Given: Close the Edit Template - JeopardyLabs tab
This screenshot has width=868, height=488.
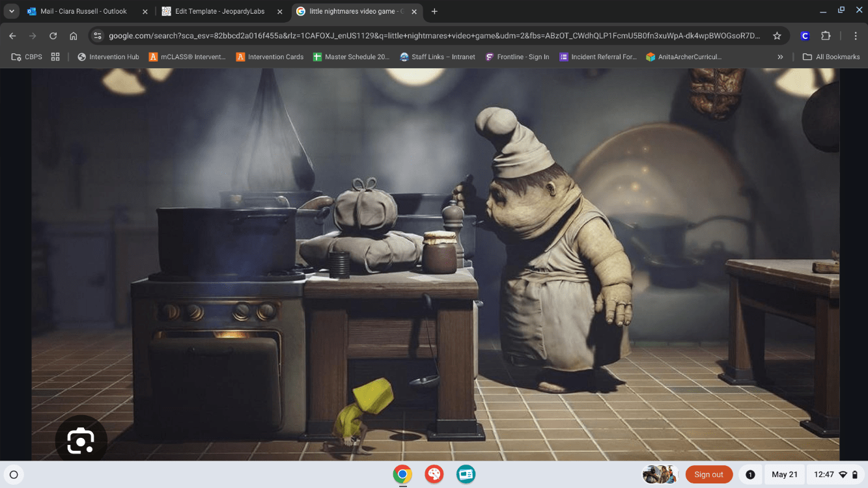Looking at the screenshot, I should [x=280, y=12].
